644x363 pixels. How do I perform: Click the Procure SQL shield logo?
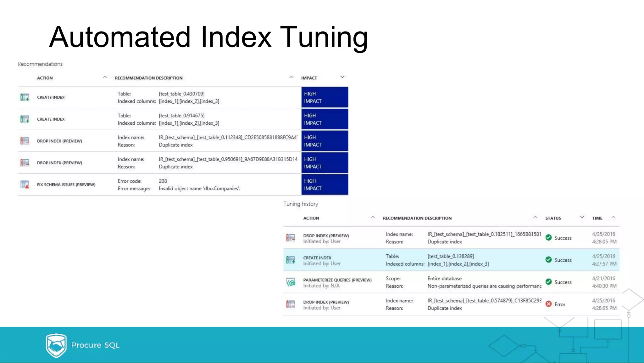[56, 345]
